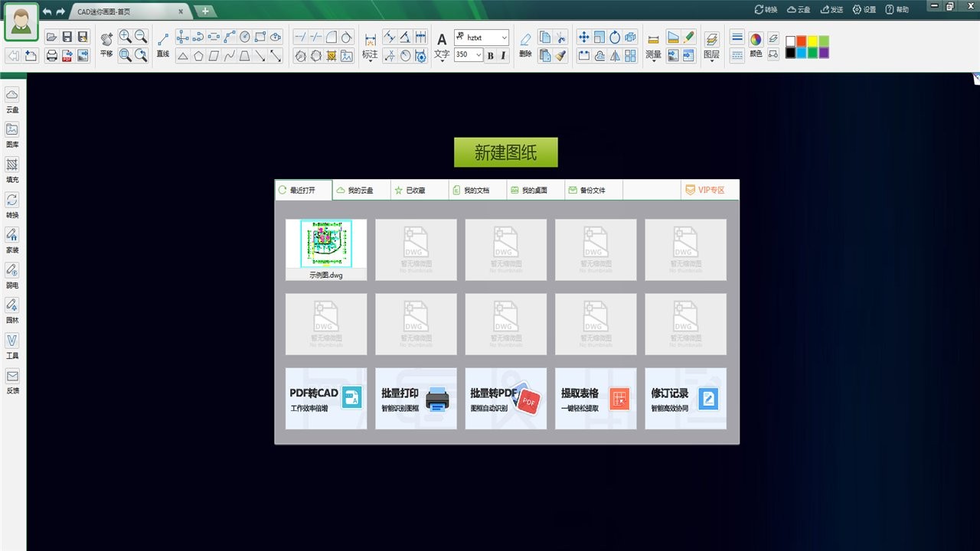Click the 新建图纸 new drawing button
The height and width of the screenshot is (551, 980).
click(505, 152)
